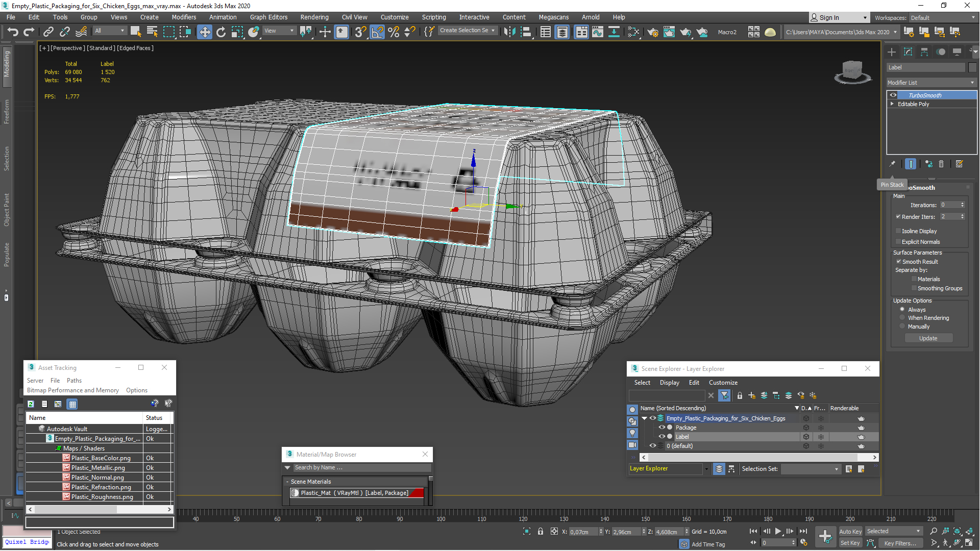Activate the Select and Rotate tool
Screen dimensions: 980x551
click(x=220, y=32)
